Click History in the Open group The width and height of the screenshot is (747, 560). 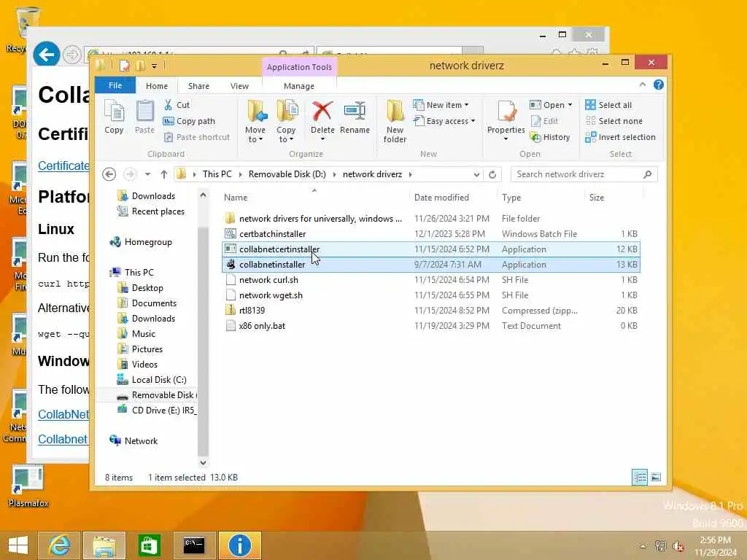[x=550, y=137]
